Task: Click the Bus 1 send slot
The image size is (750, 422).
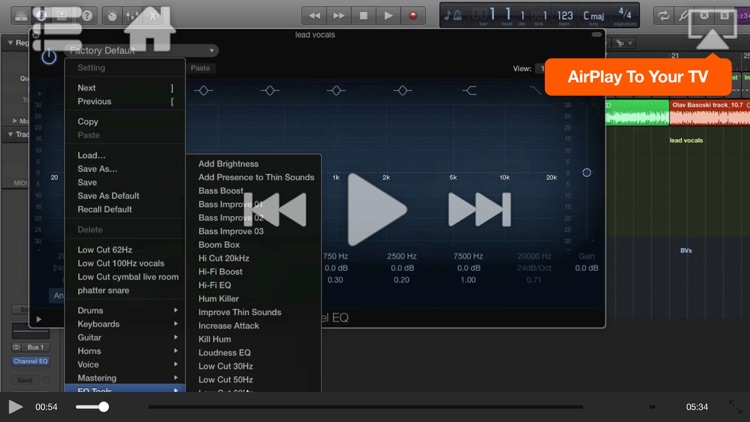Action: pos(35,347)
